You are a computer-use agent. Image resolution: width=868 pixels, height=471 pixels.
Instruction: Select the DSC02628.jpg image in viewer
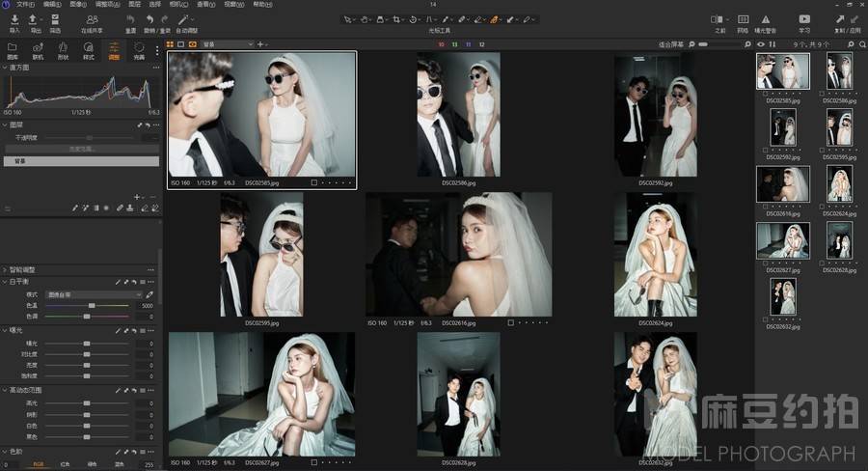click(459, 394)
